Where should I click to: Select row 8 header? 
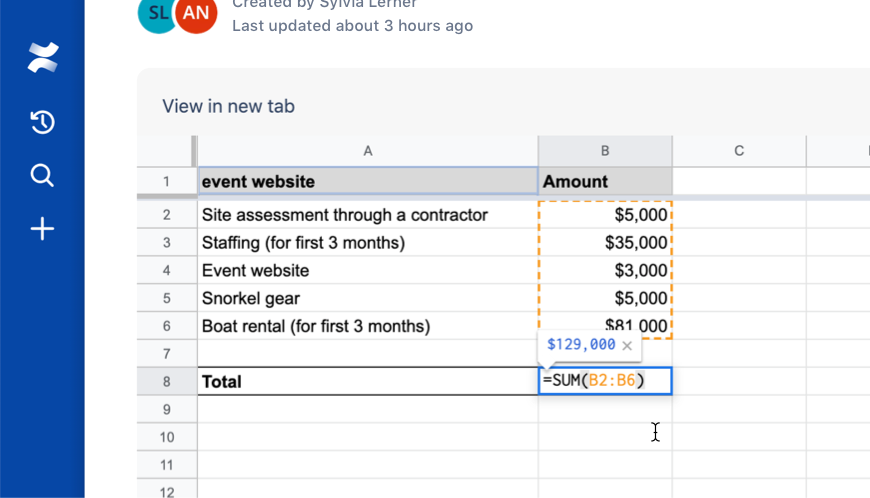[166, 382]
